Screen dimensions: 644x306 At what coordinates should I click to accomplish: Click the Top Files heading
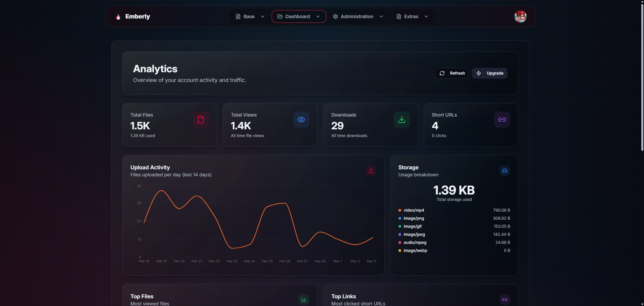(x=142, y=296)
